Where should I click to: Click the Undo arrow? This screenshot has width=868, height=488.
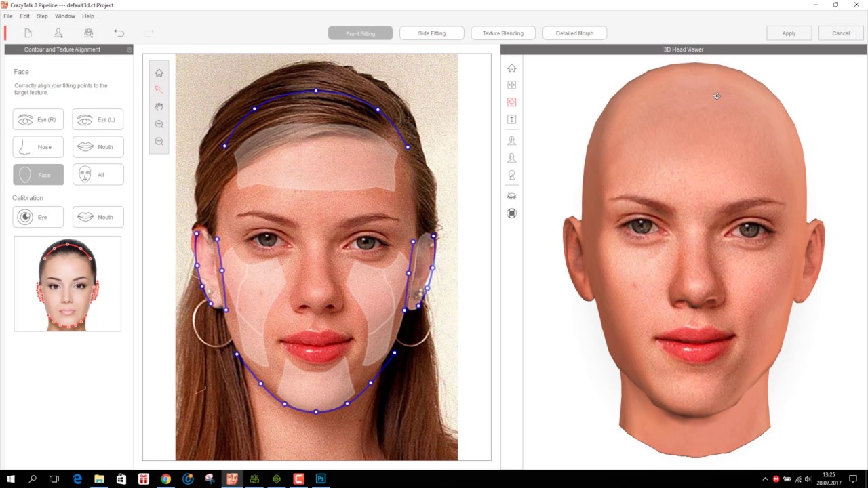click(x=119, y=33)
